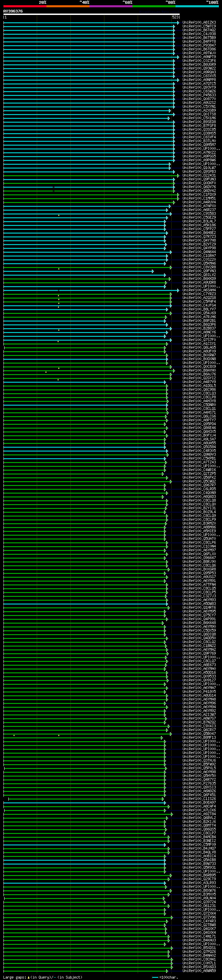This screenshot has width=222, height=980.
Task: Click the arrowhead ending the UniRef100_A9NPP8 bar
Action: pos(178,80)
